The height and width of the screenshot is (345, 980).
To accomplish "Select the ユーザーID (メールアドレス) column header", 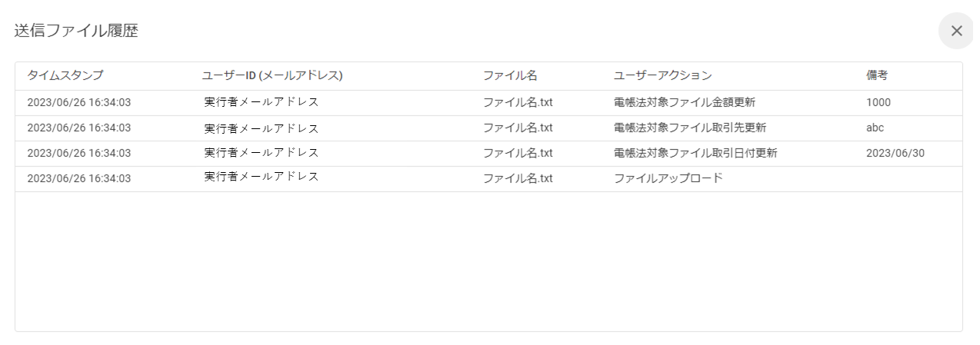I will (x=272, y=75).
